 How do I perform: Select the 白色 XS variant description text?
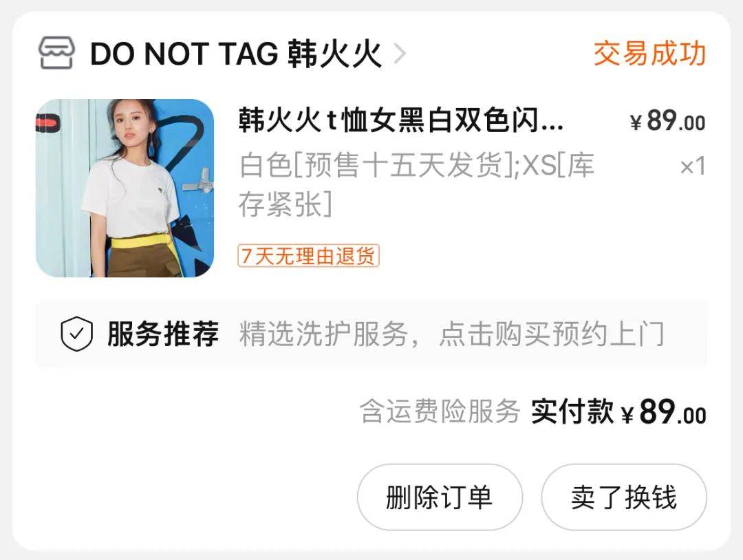point(416,185)
